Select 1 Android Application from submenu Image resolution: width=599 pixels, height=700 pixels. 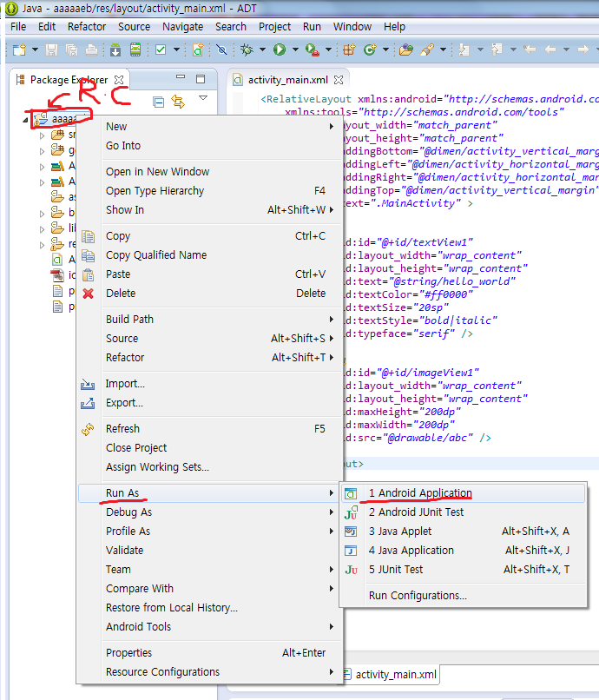pos(420,493)
